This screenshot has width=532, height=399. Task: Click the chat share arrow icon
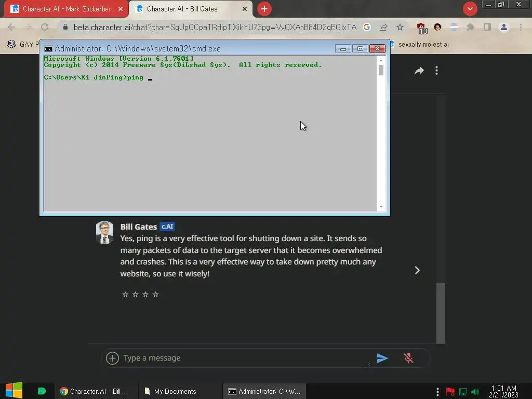(419, 71)
